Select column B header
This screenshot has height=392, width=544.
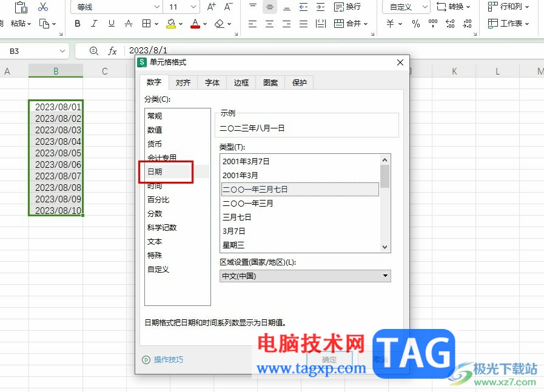pyautogui.click(x=56, y=71)
